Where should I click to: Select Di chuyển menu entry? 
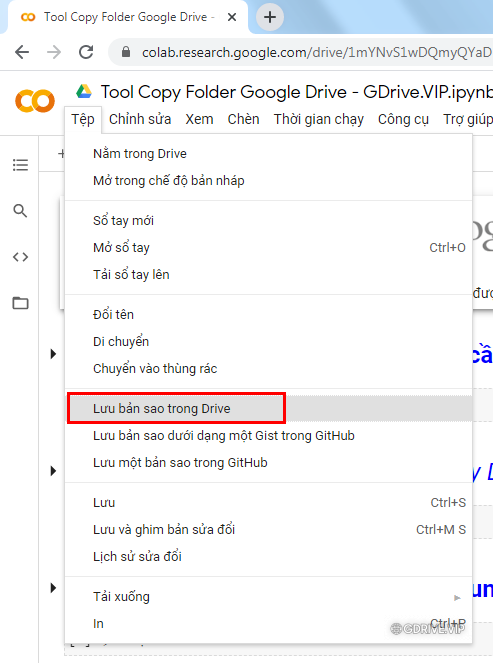(x=268, y=341)
